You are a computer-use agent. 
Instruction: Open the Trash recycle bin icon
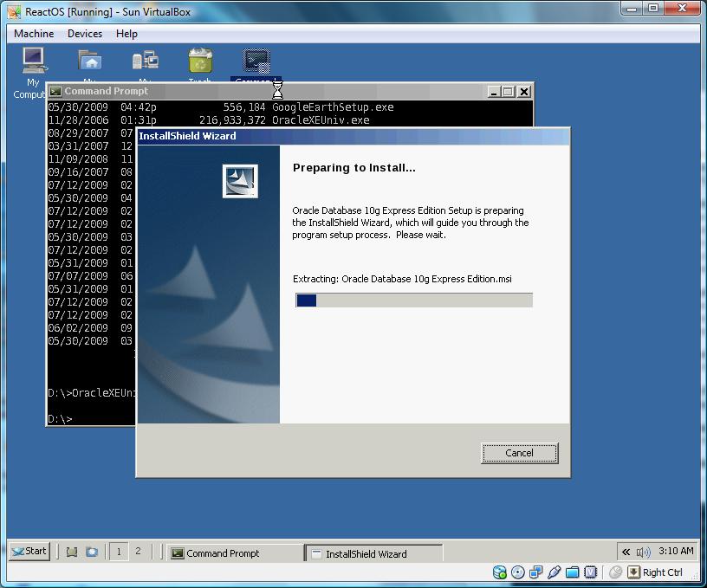[200, 62]
